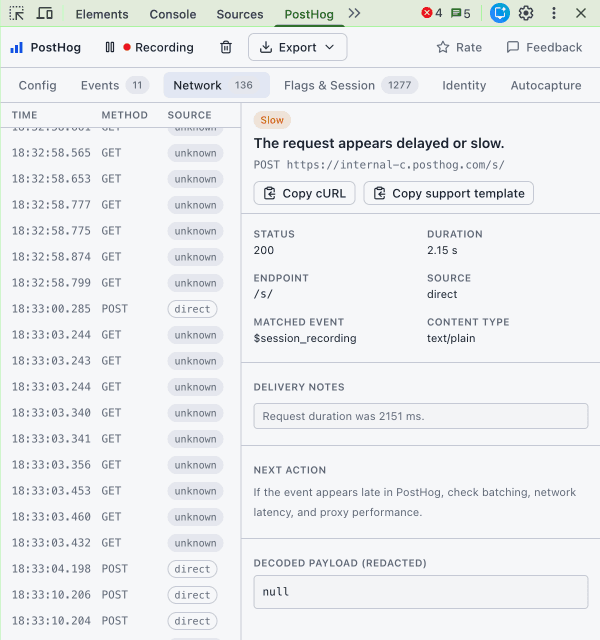Click the orange Slow status badge
This screenshot has height=640, width=600.
click(272, 120)
